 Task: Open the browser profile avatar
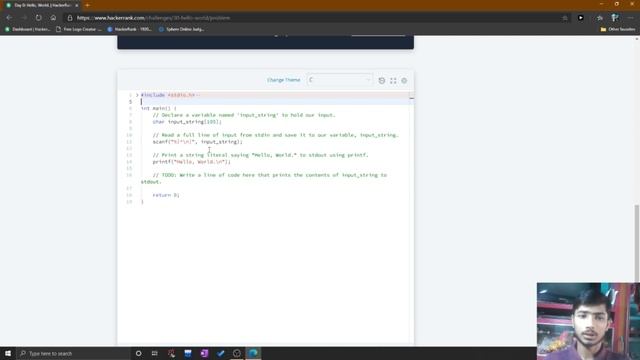(x=615, y=18)
